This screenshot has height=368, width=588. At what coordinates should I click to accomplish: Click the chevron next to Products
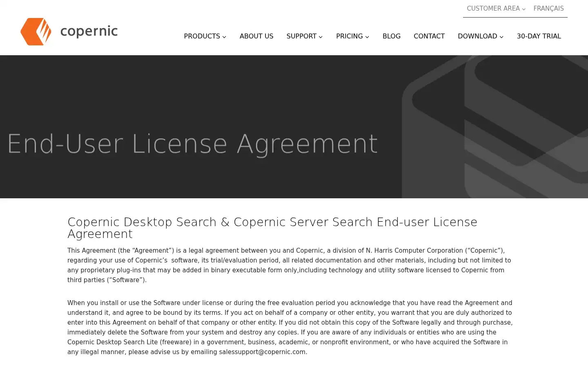click(224, 37)
